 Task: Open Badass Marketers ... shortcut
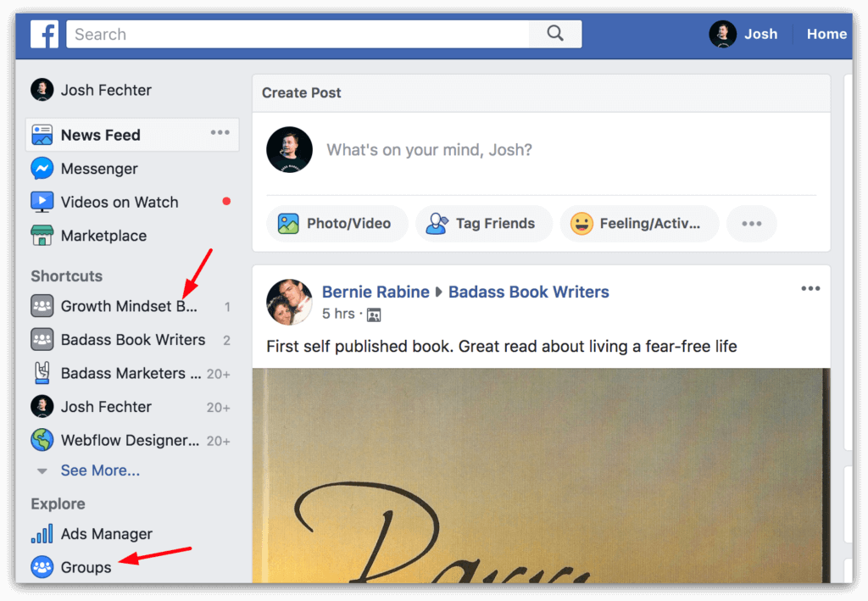coord(131,374)
